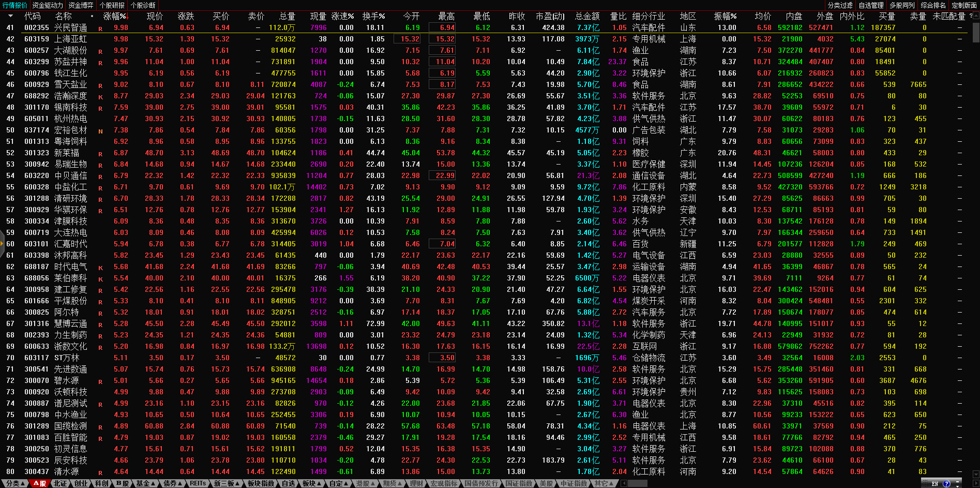Expand the 板块 bottom tab menu
The height and width of the screenshot is (488, 980).
311,483
